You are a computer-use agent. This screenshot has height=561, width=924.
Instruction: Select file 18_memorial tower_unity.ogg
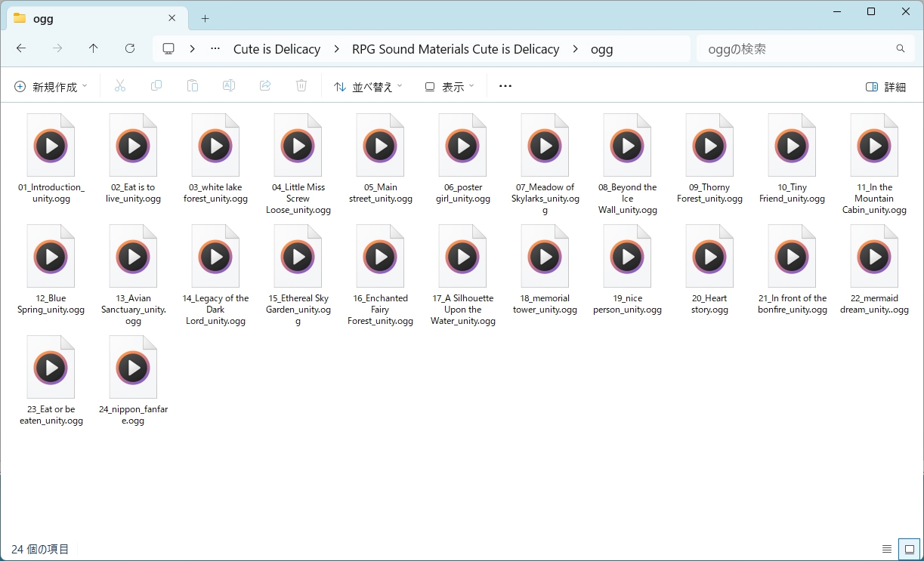(545, 270)
